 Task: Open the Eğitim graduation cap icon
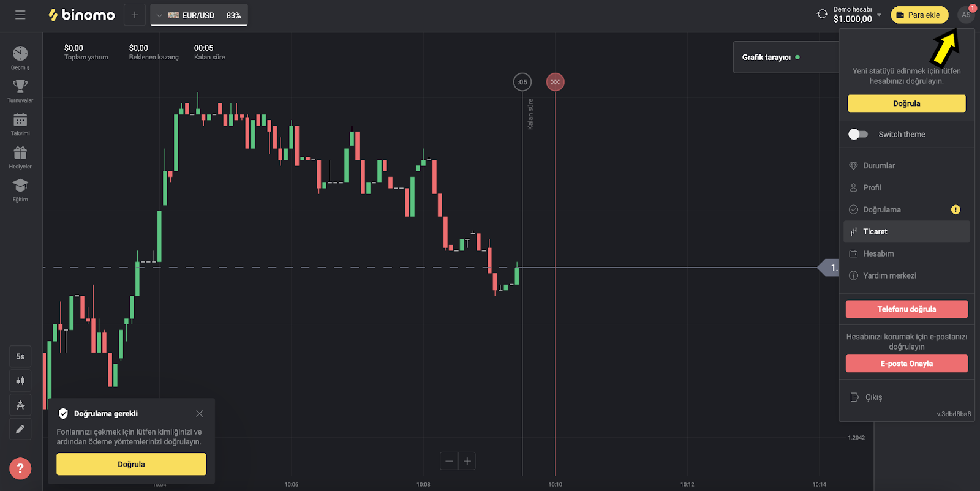pyautogui.click(x=20, y=186)
